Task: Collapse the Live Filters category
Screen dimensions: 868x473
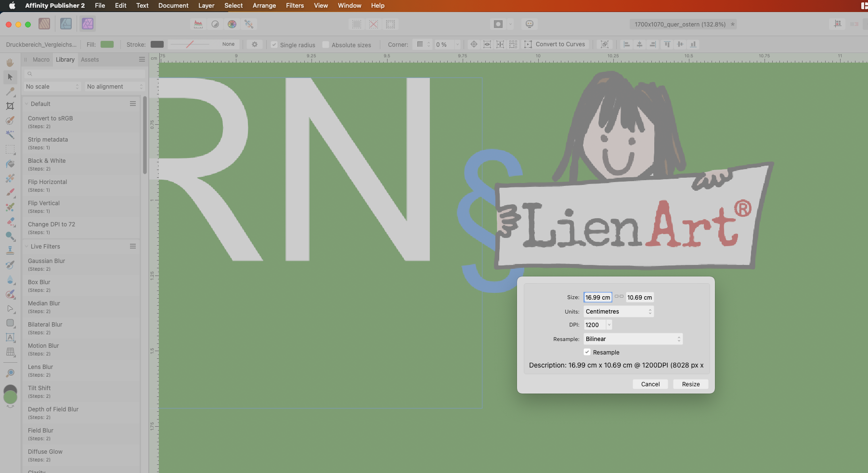Action: [x=27, y=247]
